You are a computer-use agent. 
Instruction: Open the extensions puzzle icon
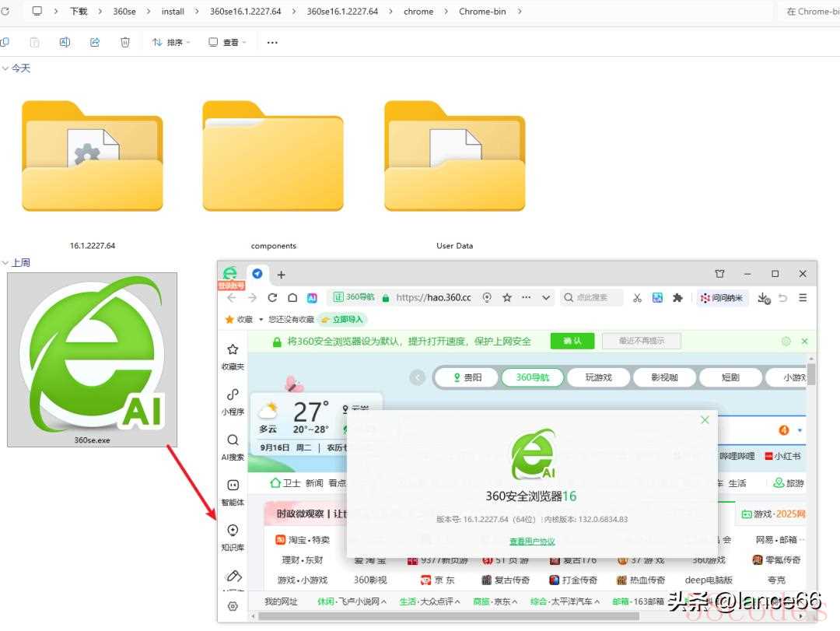click(x=677, y=297)
